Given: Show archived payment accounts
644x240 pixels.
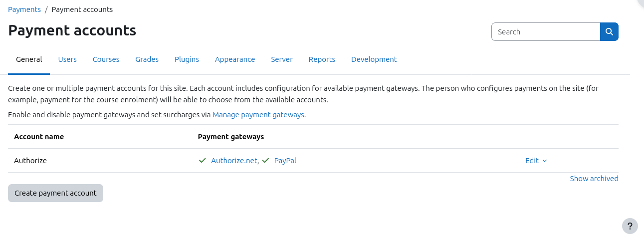Looking at the screenshot, I should pos(594,179).
